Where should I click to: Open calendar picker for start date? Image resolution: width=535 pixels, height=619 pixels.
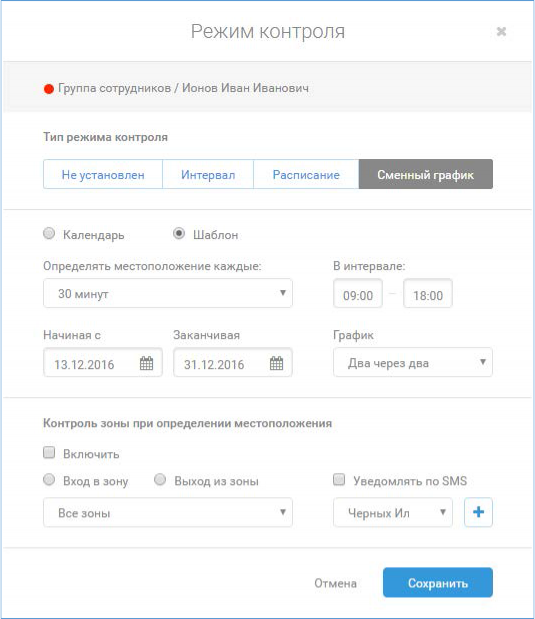click(x=146, y=363)
